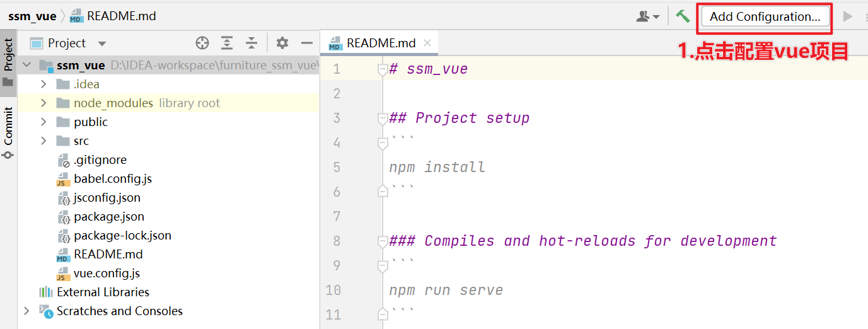The width and height of the screenshot is (868, 329).
Task: Expand the node_modules folder
Action: pos(43,103)
